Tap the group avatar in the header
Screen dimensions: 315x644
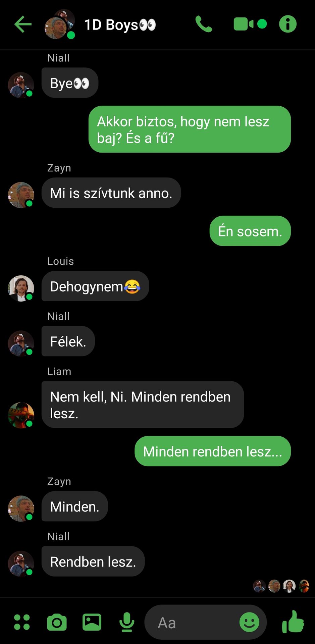(x=60, y=24)
